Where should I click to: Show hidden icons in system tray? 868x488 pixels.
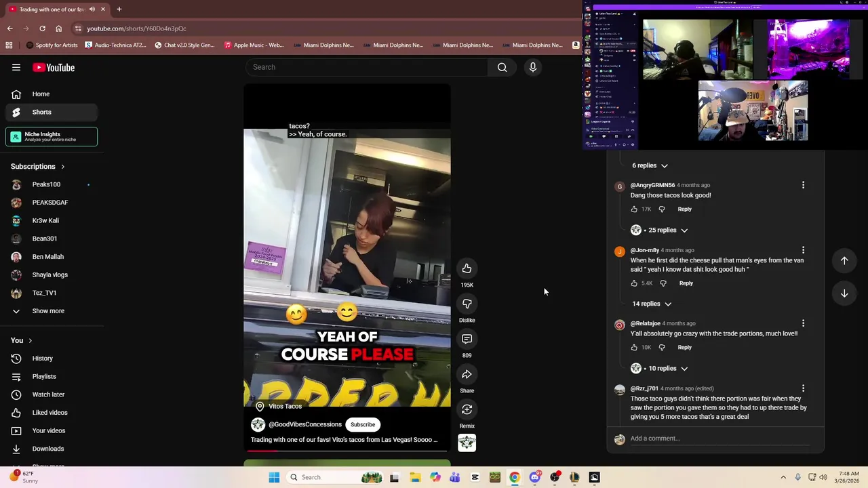783,477
